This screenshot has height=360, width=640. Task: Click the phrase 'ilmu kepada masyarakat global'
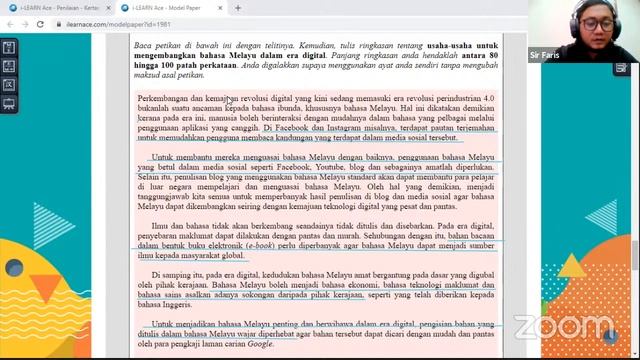pos(191,256)
